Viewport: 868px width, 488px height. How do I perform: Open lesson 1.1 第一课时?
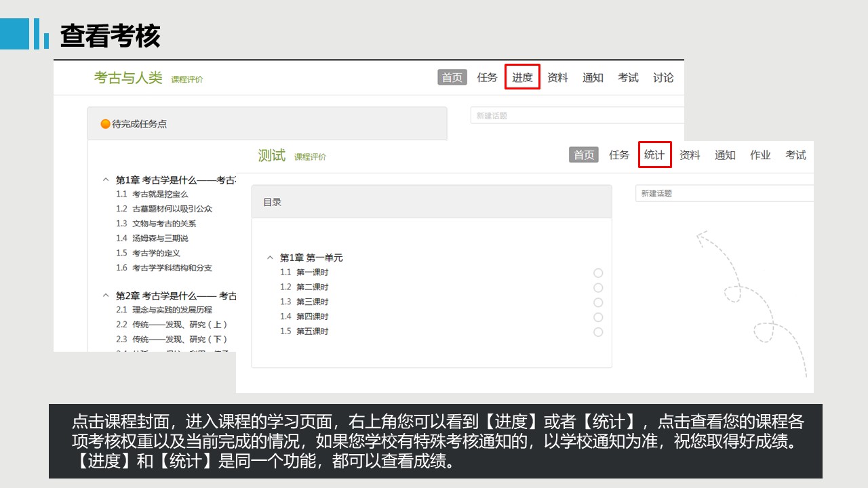tap(304, 272)
